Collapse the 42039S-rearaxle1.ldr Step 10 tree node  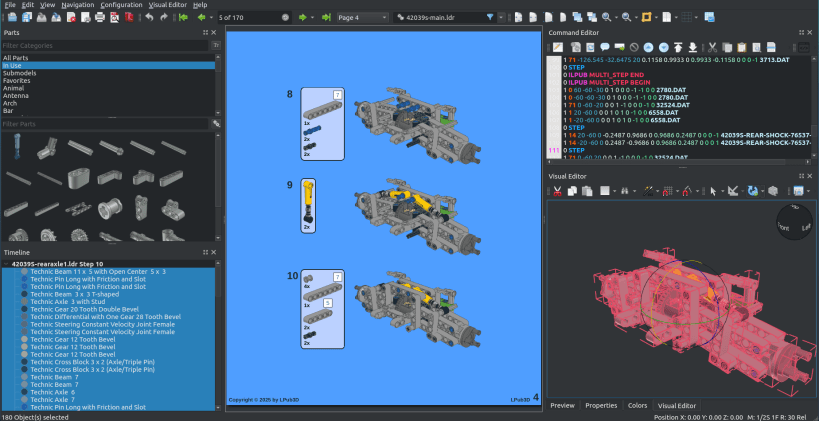coord(6,264)
